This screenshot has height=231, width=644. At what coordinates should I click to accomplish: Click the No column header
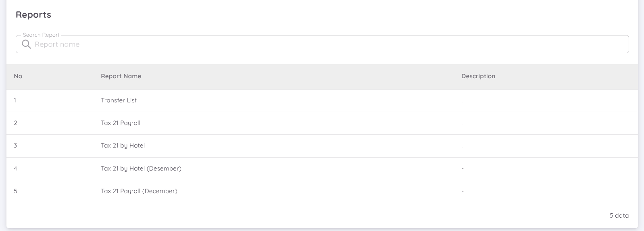point(18,76)
